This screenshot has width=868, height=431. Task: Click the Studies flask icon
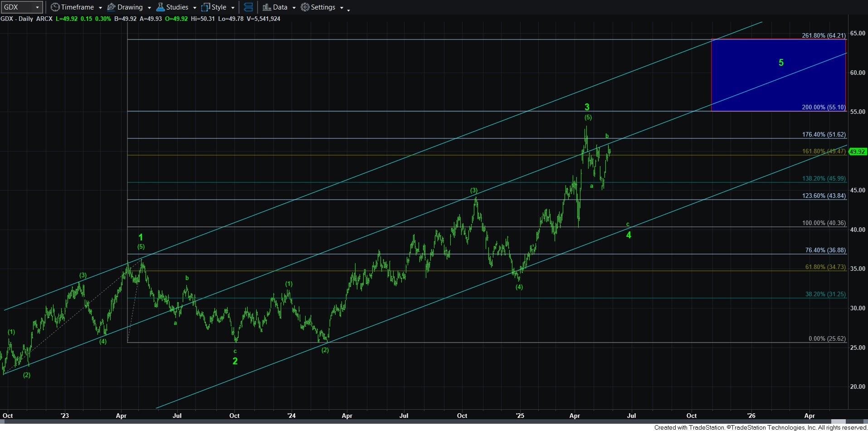point(160,7)
